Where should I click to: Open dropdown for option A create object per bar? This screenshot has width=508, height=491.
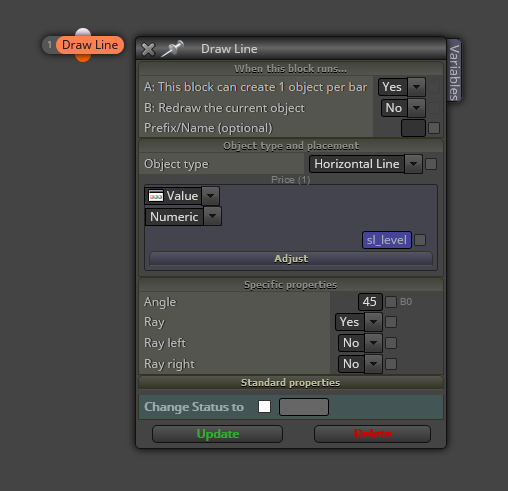pyautogui.click(x=416, y=87)
